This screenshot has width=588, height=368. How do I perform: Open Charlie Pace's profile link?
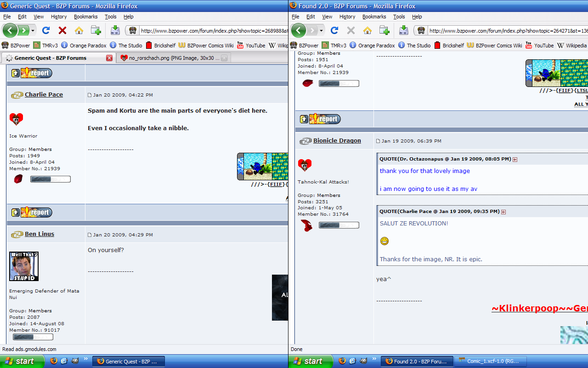[x=44, y=94]
